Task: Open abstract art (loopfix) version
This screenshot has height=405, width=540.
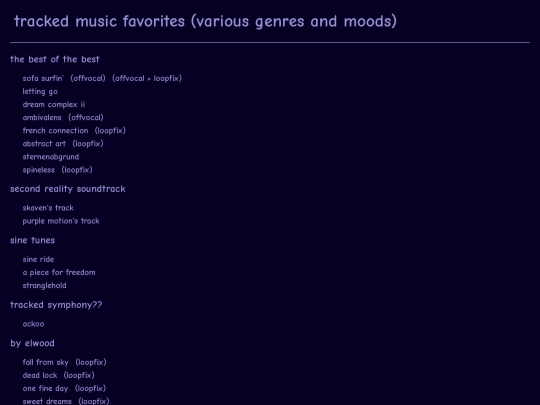Action: pyautogui.click(x=88, y=144)
